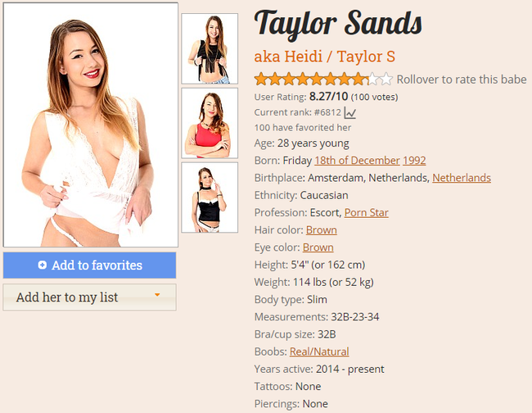Click the Brown hair color link
The width and height of the screenshot is (532, 413).
pos(322,230)
